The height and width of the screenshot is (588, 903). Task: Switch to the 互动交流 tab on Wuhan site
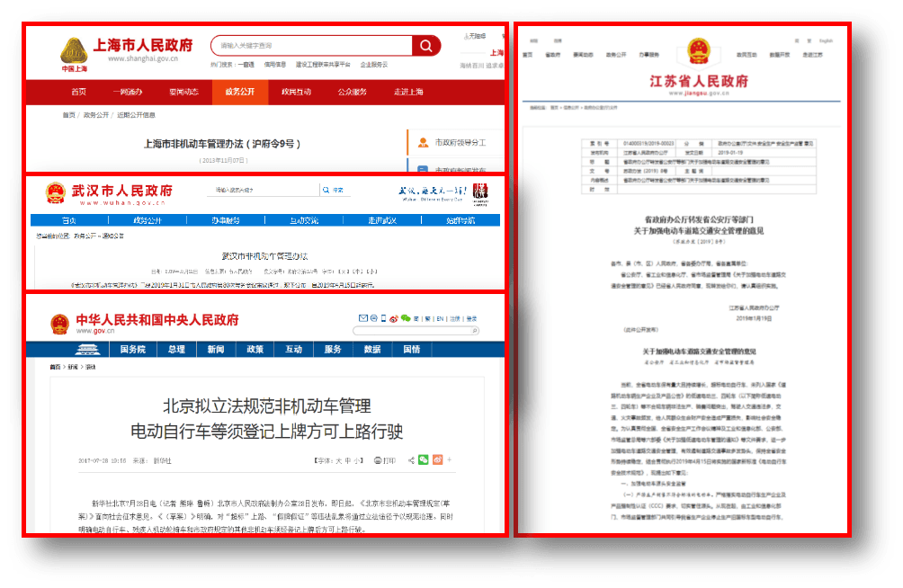pos(303,218)
